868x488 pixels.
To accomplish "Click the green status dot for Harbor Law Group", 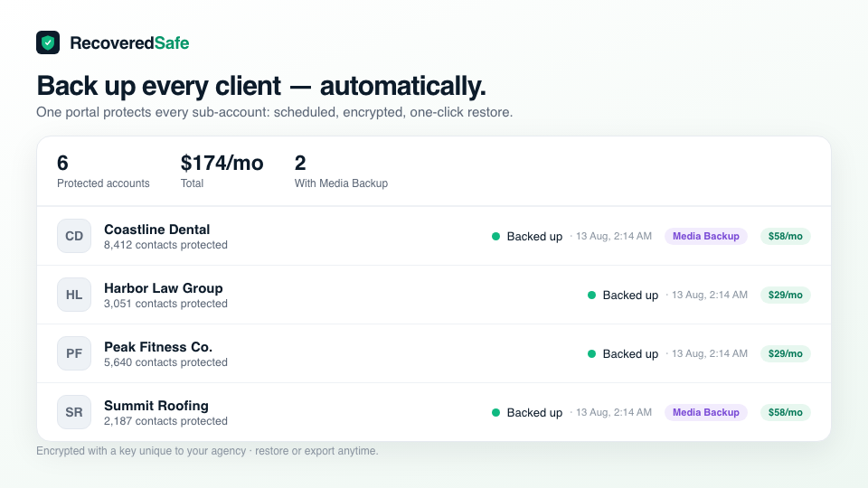I will tap(591, 295).
